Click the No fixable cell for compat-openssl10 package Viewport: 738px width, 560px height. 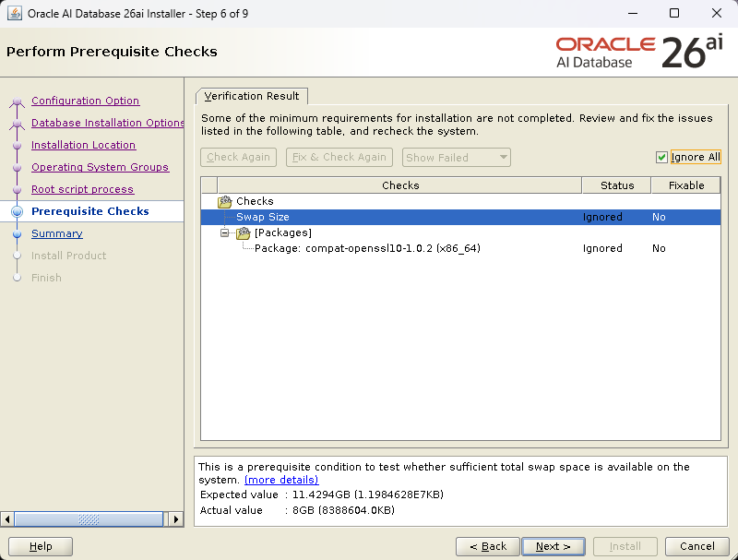click(x=659, y=248)
